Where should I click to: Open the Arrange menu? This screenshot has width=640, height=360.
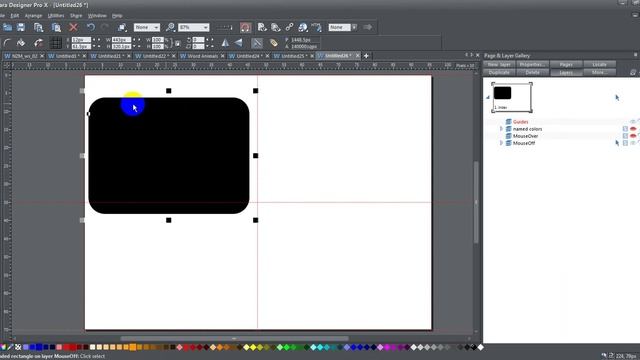pos(33,16)
